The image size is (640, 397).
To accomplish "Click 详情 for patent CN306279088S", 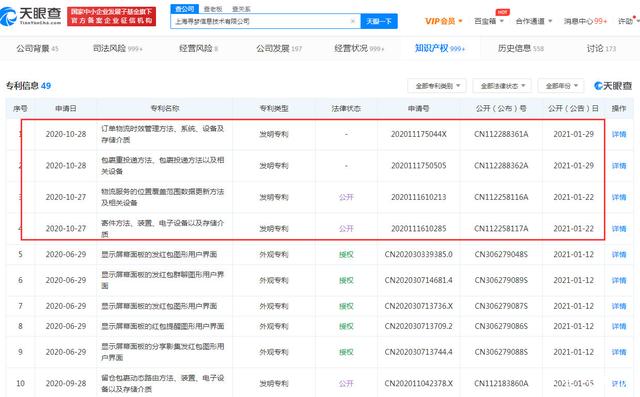I will (619, 352).
